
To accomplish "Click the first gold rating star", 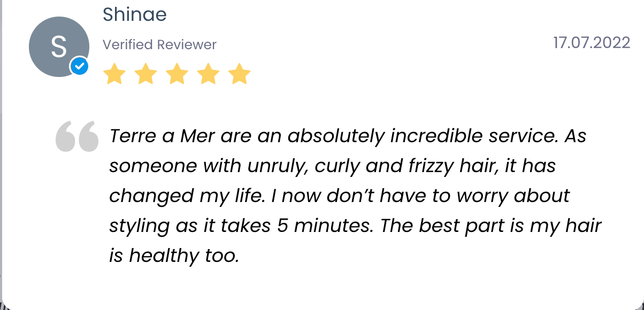I will pyautogui.click(x=113, y=74).
